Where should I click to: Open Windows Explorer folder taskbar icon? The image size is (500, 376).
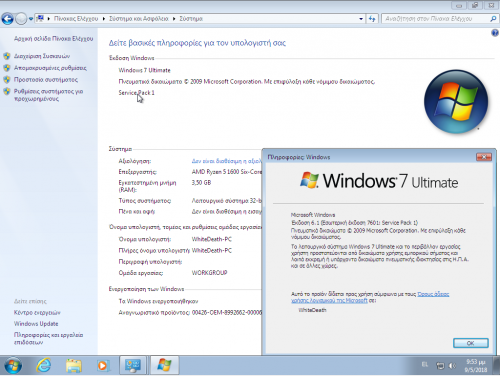73,366
